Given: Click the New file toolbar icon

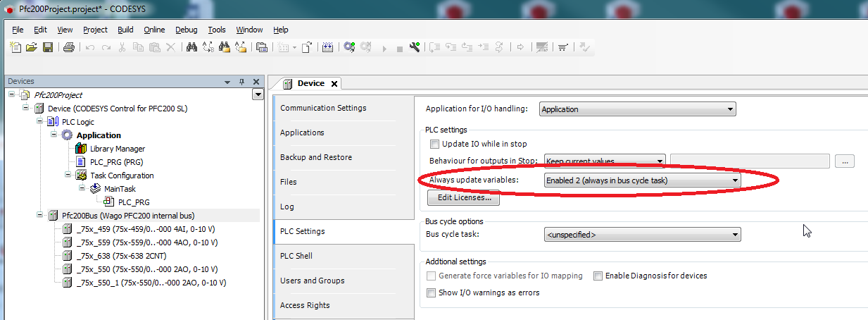Looking at the screenshot, I should [15, 47].
